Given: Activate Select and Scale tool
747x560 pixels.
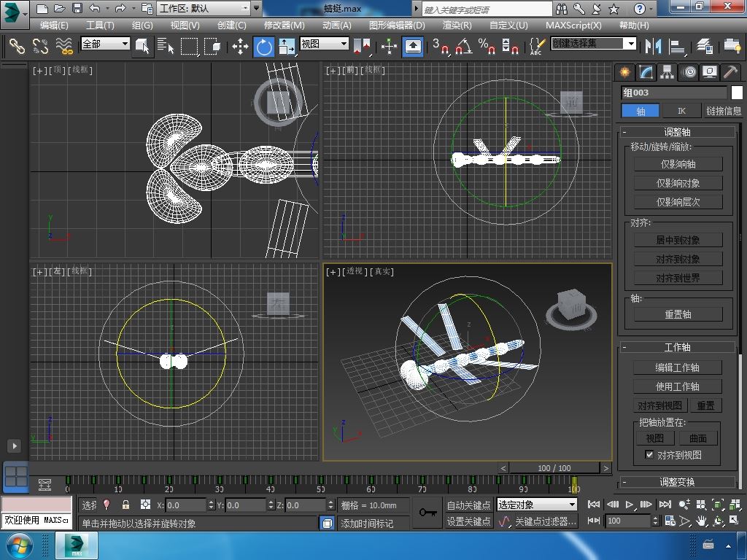Looking at the screenshot, I should [x=286, y=46].
